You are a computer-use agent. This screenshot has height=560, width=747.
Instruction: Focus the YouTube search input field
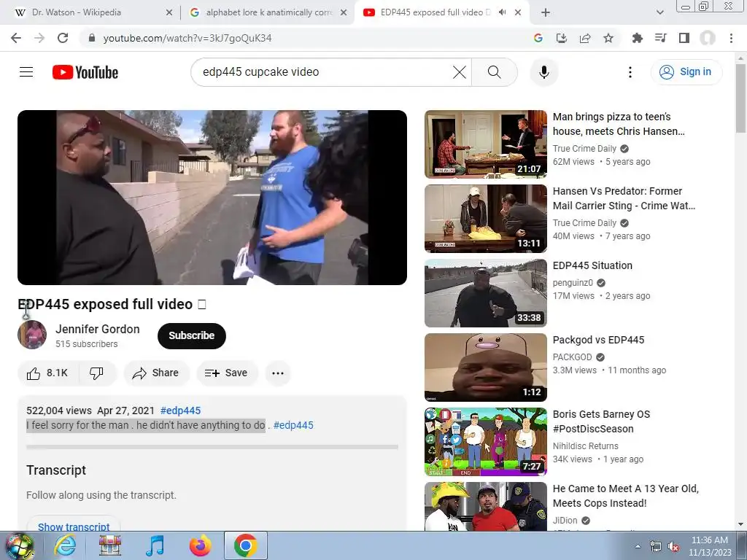pyautogui.click(x=324, y=72)
